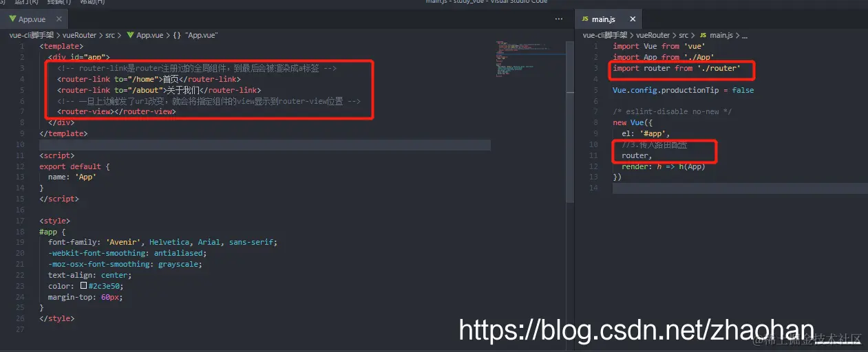
Task: Click the export default { line
Action: pos(74,166)
